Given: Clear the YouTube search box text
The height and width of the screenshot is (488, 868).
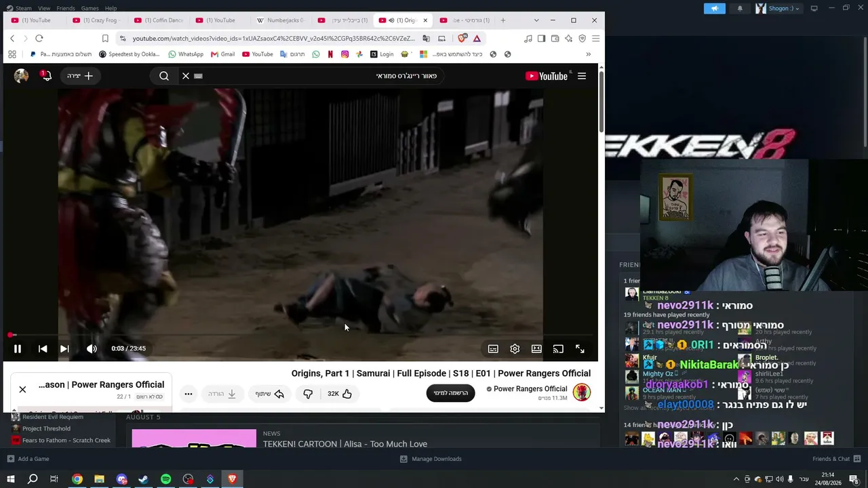Looking at the screenshot, I should coord(186,76).
